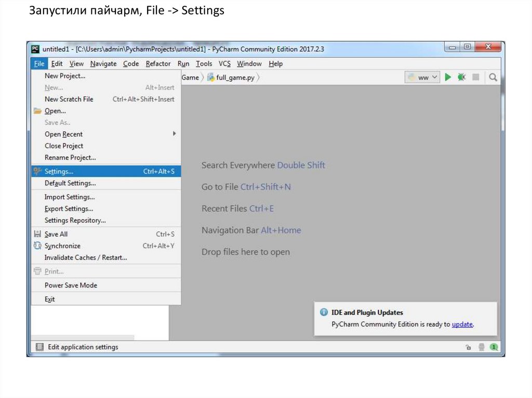
Task: Open the Refactor menu
Action: pos(158,64)
